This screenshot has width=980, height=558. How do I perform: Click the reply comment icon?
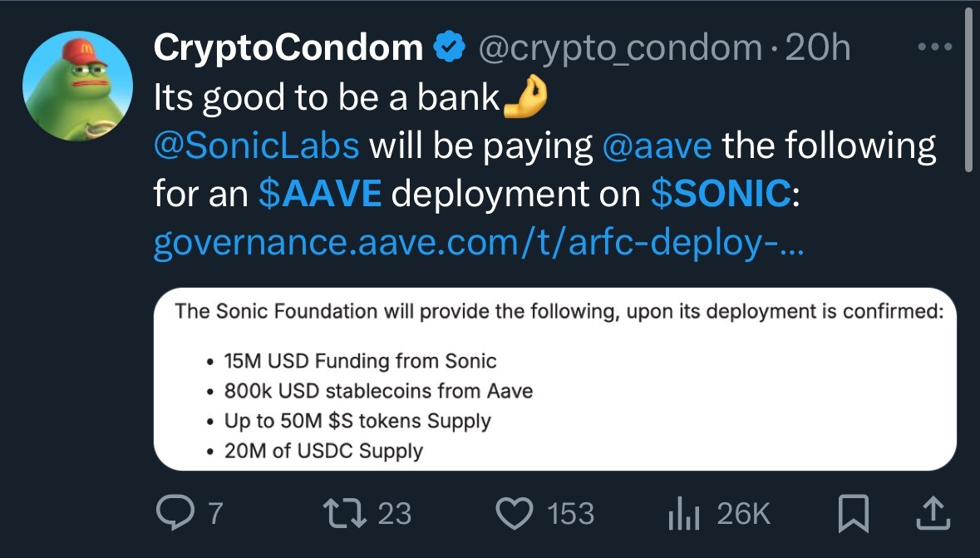175,513
